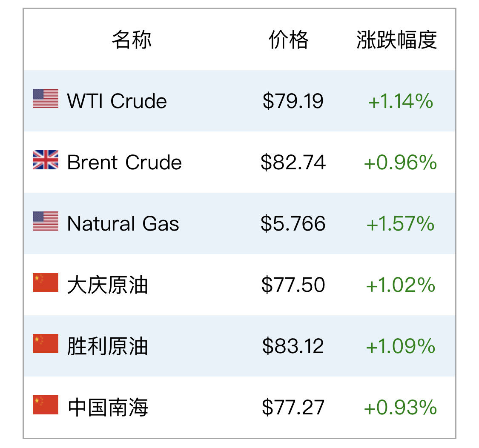
Task: Click the +1.57% Natural Gas change
Action: [x=400, y=223]
